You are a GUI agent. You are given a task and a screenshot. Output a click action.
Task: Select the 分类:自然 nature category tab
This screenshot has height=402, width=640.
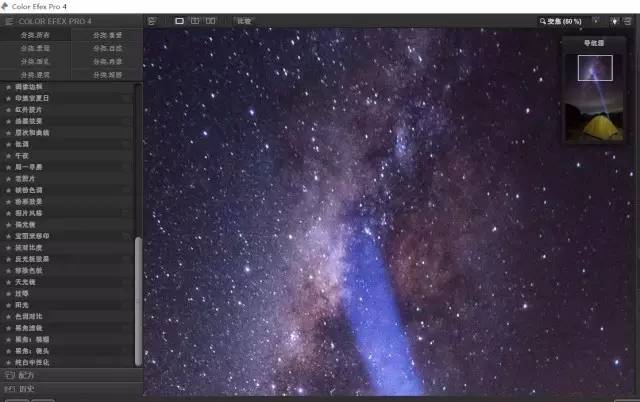[107, 48]
